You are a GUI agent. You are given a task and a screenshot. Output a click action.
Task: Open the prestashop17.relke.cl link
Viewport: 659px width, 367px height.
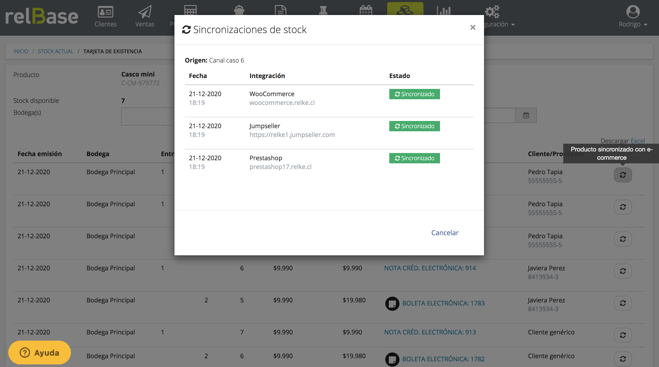(280, 166)
